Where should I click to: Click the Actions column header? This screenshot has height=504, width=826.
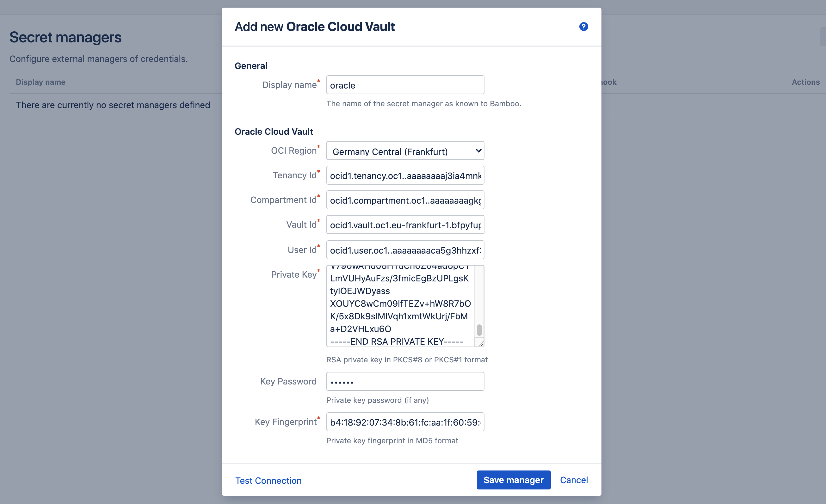pyautogui.click(x=805, y=82)
